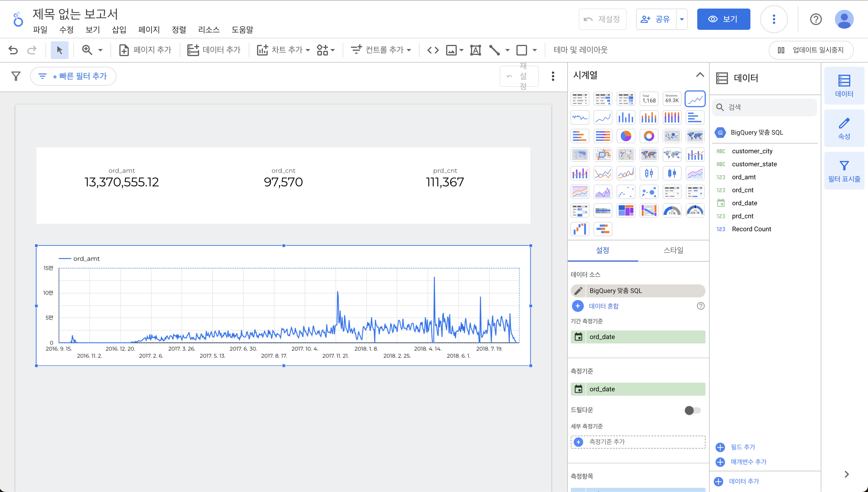Select the text box tool icon
Screen dimensions: 868x492
click(475, 50)
